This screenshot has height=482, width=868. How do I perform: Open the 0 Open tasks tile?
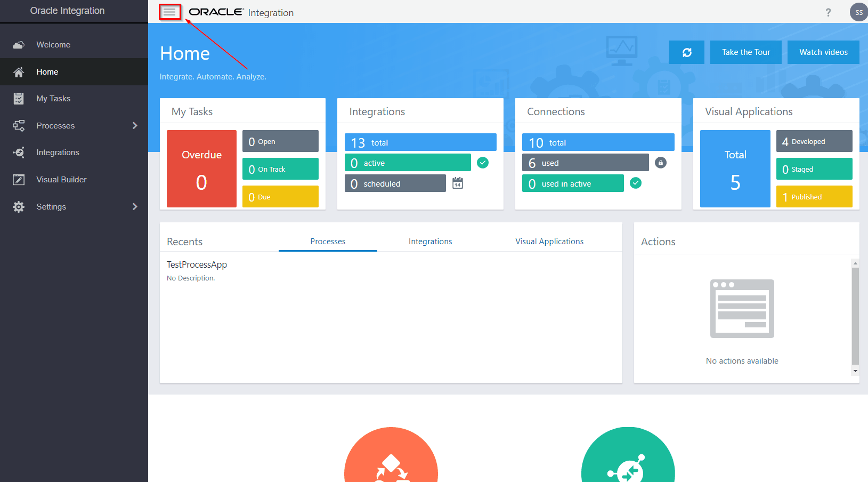(280, 141)
